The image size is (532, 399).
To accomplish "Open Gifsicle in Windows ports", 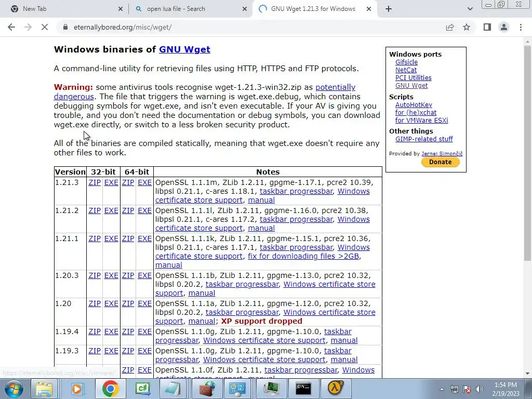I will tap(406, 62).
